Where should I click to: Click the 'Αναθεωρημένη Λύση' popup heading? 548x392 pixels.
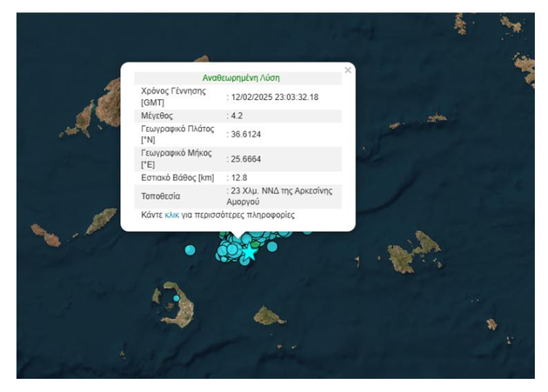click(x=241, y=77)
